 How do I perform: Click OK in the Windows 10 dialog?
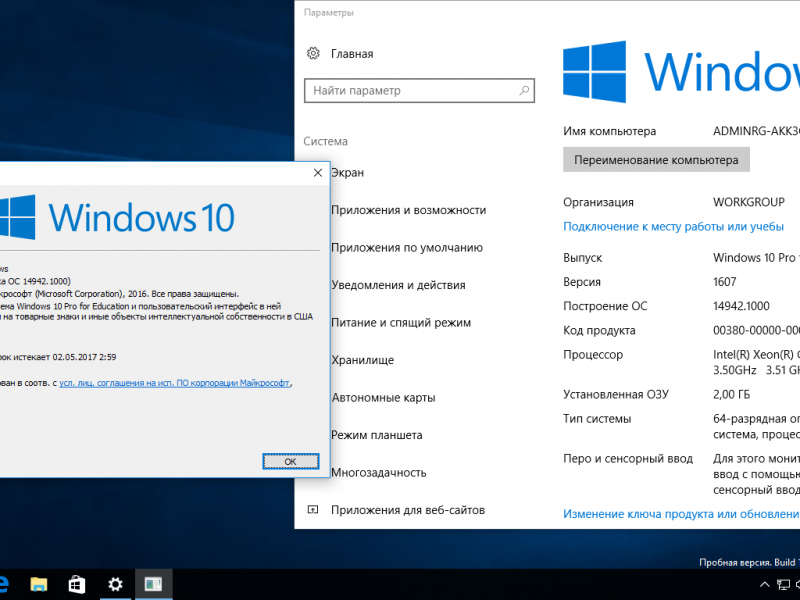[291, 461]
